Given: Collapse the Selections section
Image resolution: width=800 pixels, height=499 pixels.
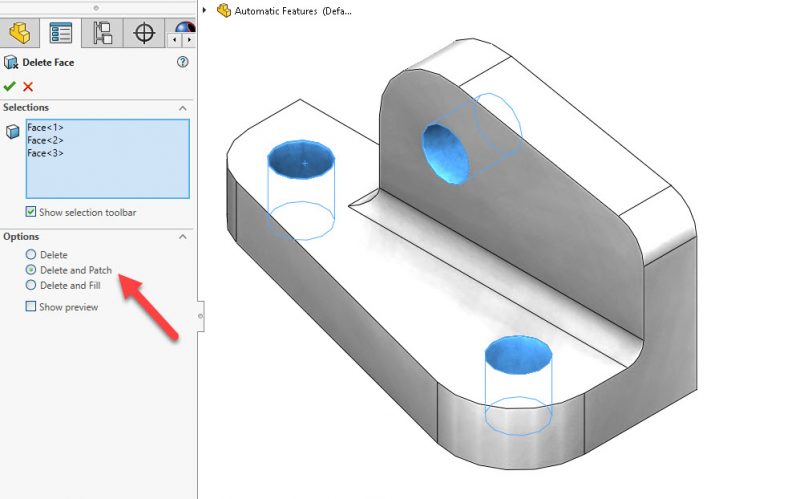Looking at the screenshot, I should pyautogui.click(x=183, y=107).
